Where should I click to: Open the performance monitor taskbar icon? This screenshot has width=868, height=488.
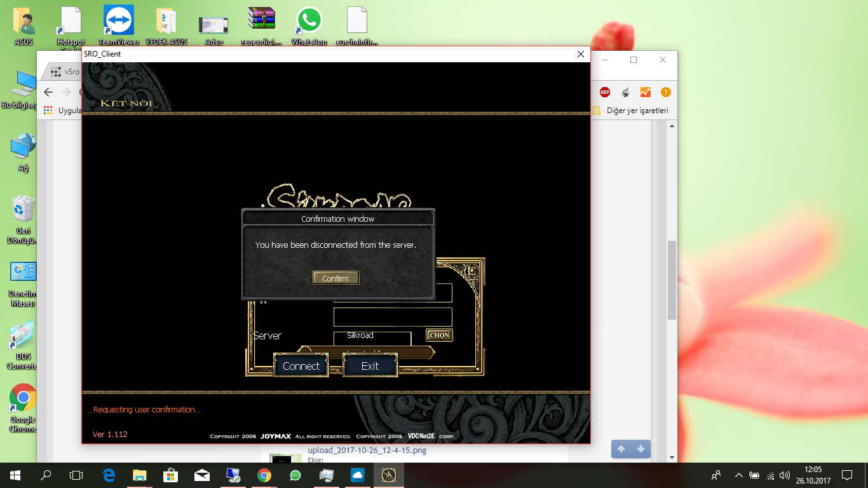[x=327, y=475]
